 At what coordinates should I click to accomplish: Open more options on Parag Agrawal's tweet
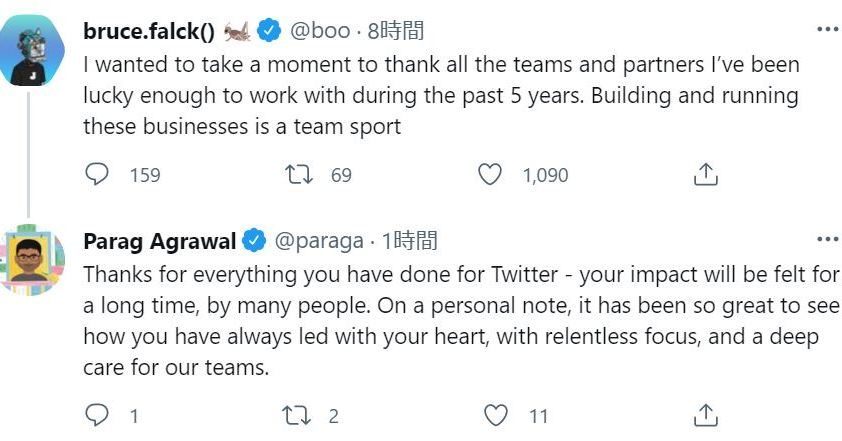826,239
